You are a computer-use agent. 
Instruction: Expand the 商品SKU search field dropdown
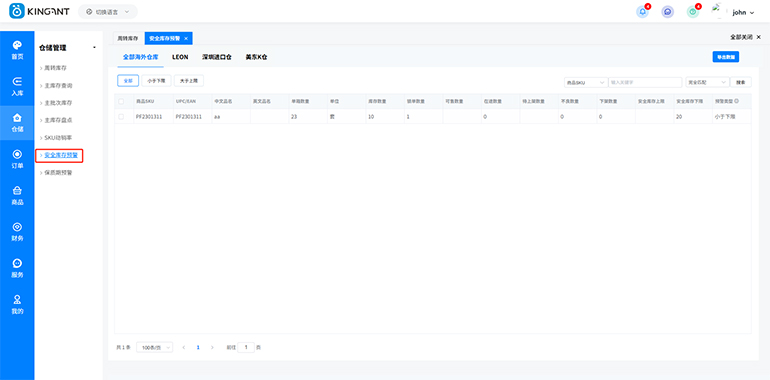click(586, 82)
